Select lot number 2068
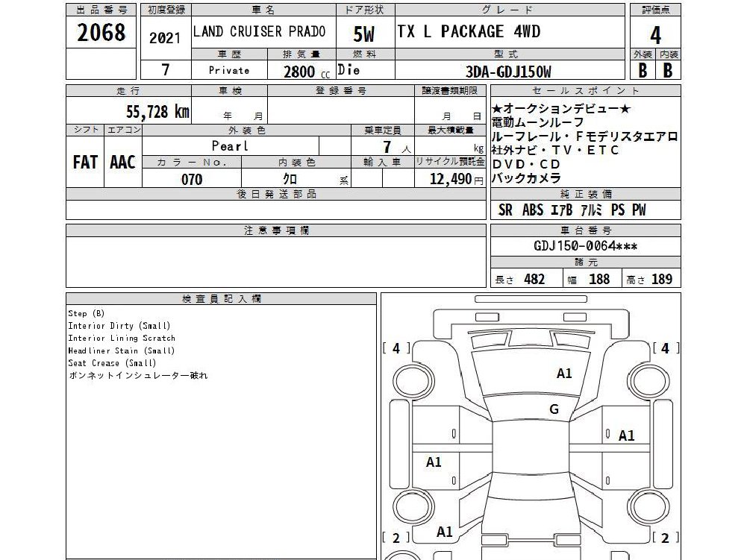747x560 pixels. pos(101,33)
